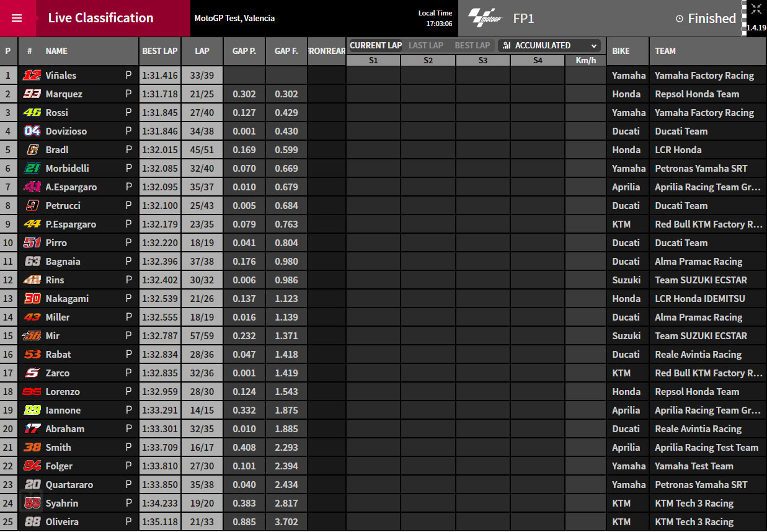Click rider name Syahrin
Viewport: 767px width, 532px height.
tap(62, 503)
